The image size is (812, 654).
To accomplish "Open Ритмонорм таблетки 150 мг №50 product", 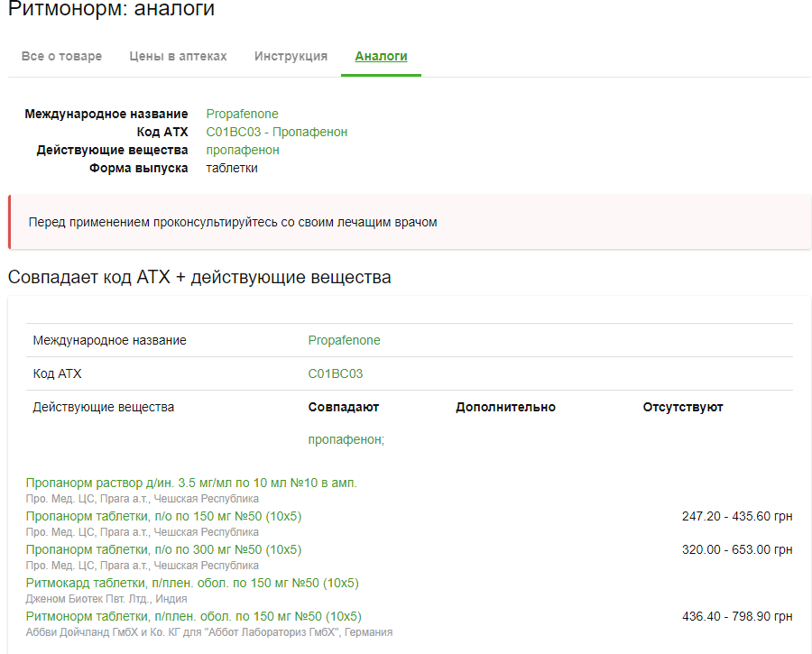I will (194, 616).
